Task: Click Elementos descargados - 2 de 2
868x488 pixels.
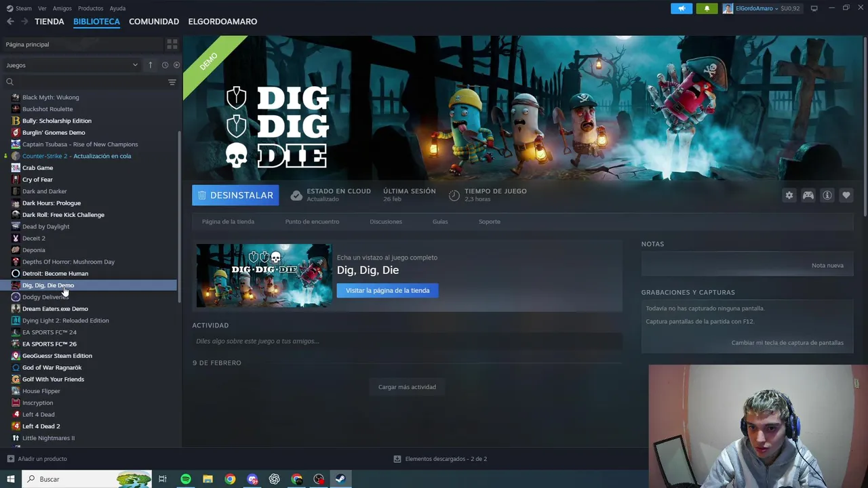Action: [x=446, y=459]
